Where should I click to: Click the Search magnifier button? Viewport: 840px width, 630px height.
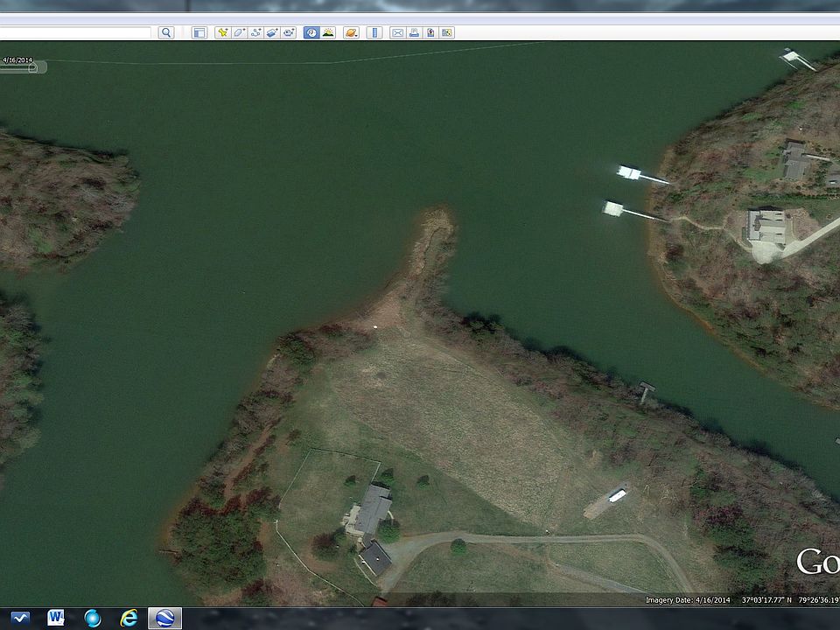click(166, 32)
